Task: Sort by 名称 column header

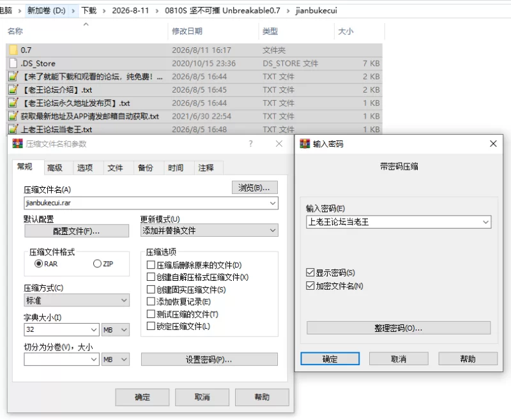Action: (x=15, y=31)
